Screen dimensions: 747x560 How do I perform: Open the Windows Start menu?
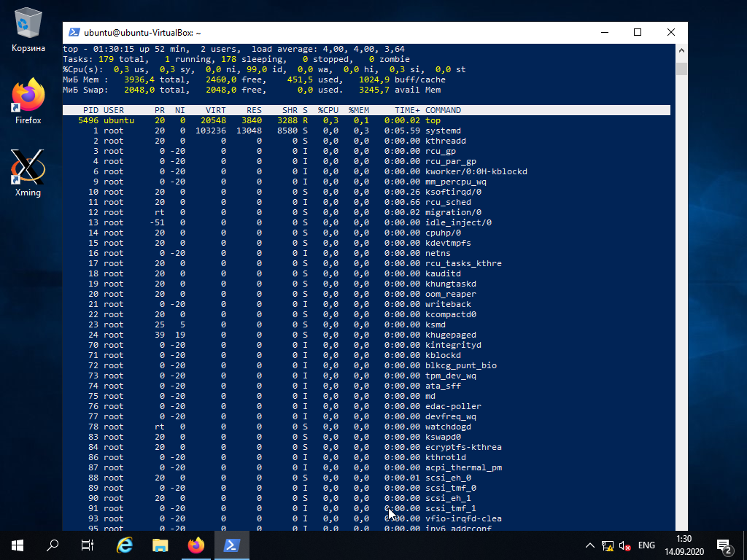[17, 545]
